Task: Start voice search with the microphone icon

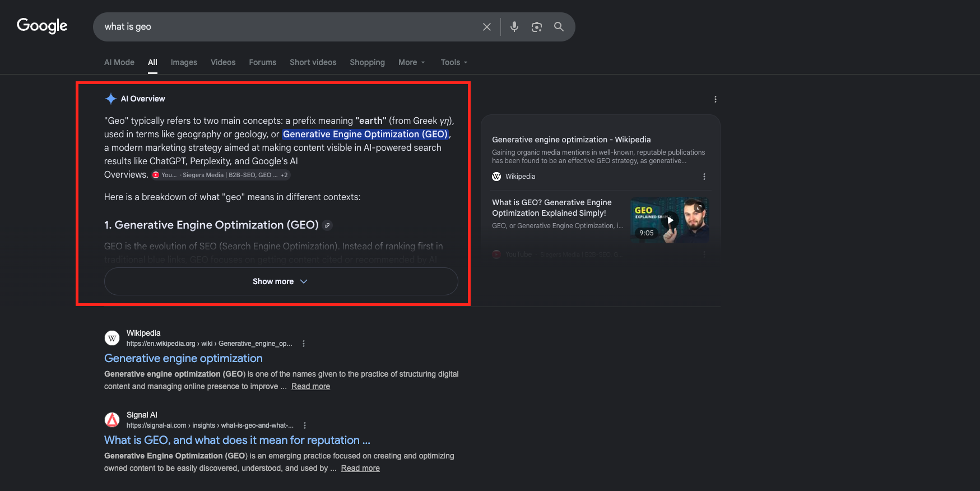Action: (x=514, y=27)
